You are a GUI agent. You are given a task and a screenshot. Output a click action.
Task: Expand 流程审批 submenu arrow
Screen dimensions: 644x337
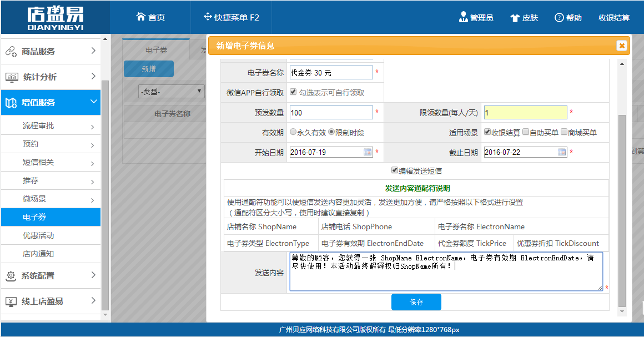(92, 127)
